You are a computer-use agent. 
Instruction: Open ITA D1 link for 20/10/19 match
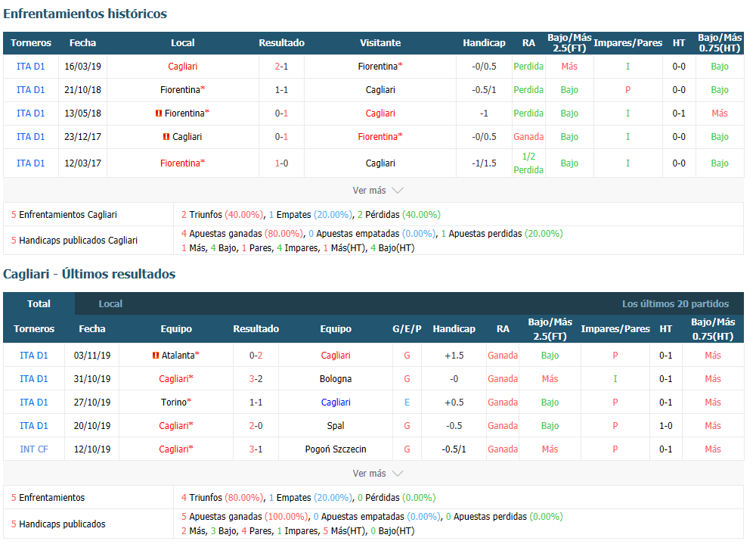34,426
